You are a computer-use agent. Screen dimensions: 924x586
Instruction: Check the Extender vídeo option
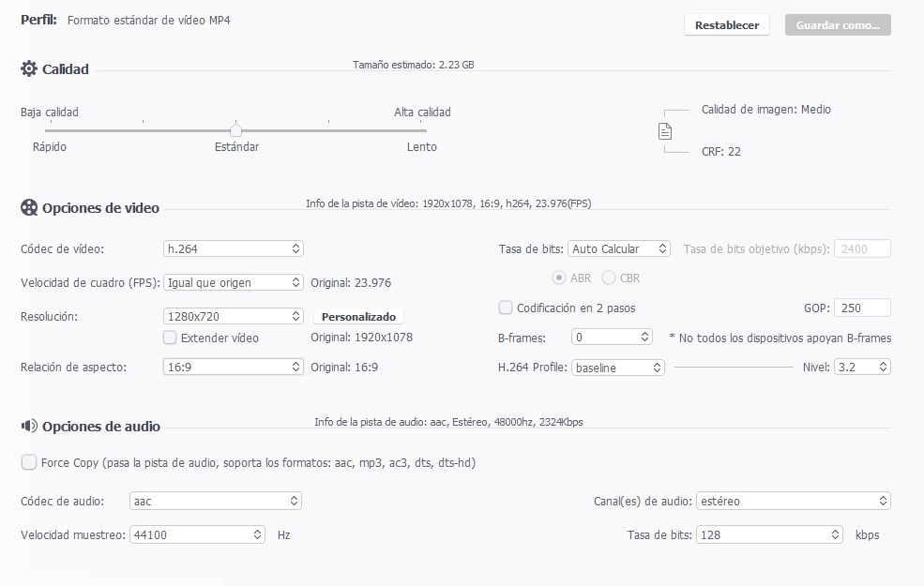(170, 338)
